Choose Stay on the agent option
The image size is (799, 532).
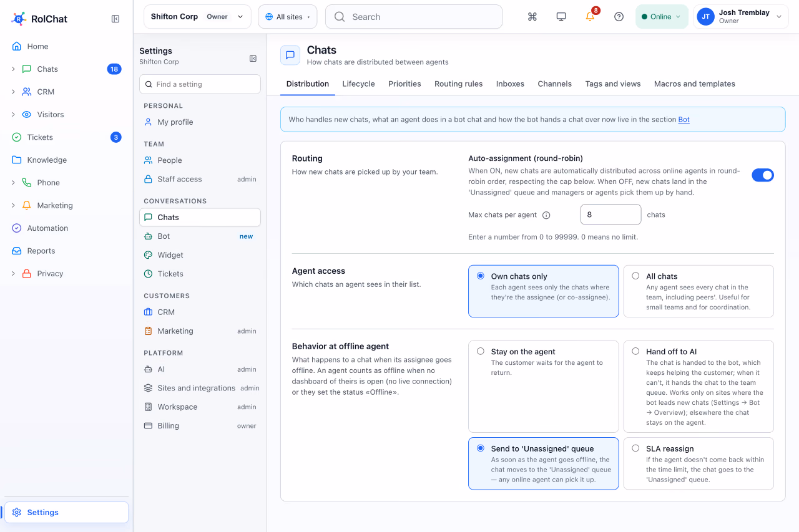(544, 386)
